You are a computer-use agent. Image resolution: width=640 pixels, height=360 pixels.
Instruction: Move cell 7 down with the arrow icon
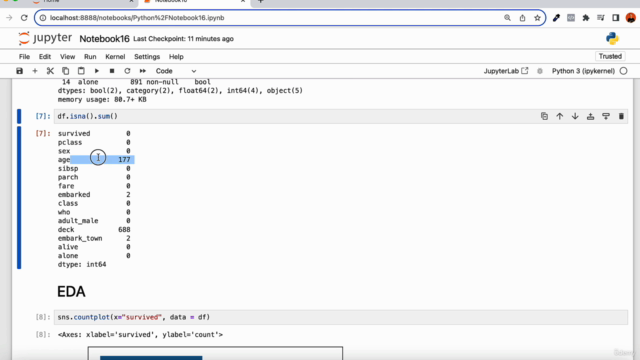pyautogui.click(x=575, y=116)
